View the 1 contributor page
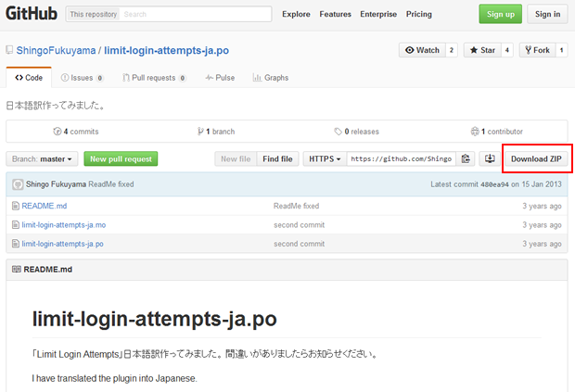 [x=497, y=132]
